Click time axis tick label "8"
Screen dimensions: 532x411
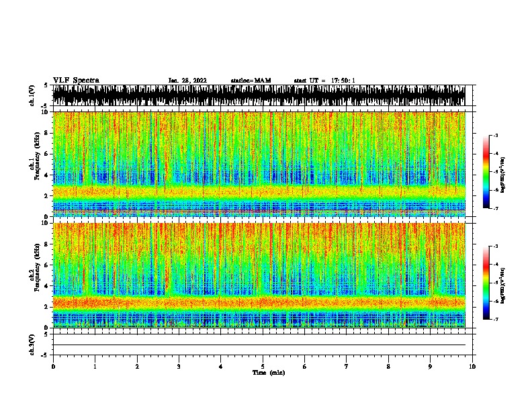388,367
